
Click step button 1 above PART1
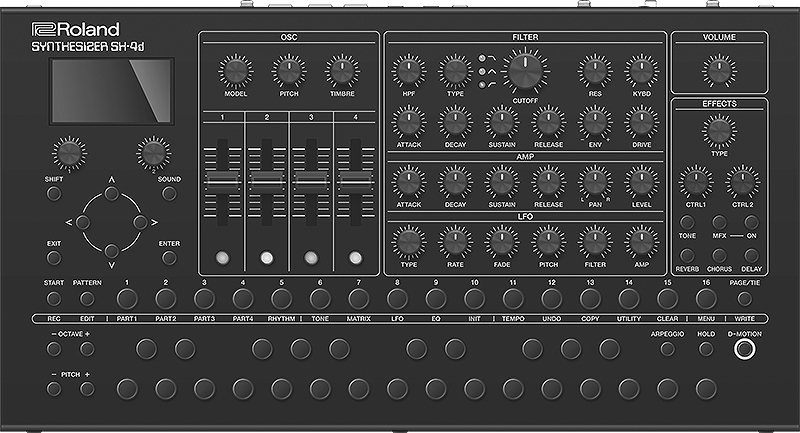click(x=127, y=299)
